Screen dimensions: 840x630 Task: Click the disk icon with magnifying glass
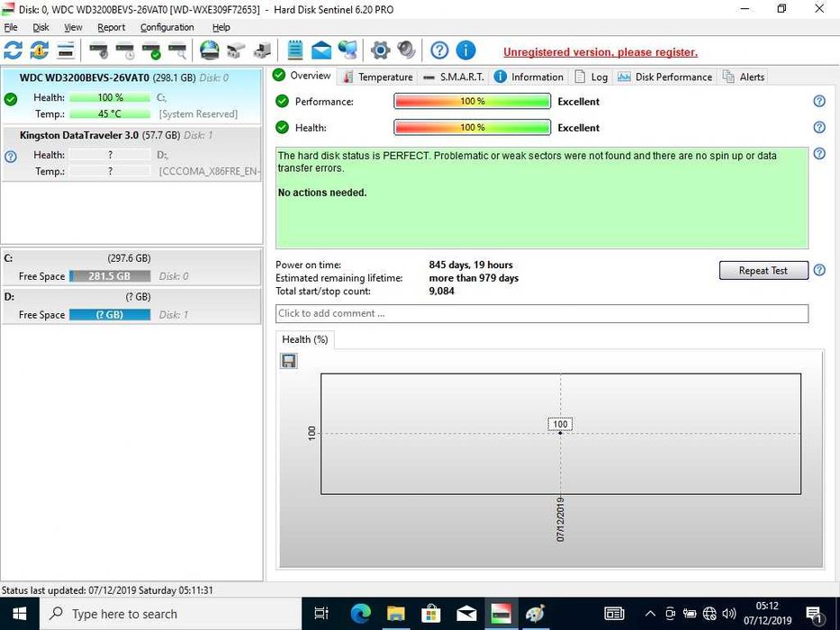pyautogui.click(x=178, y=50)
